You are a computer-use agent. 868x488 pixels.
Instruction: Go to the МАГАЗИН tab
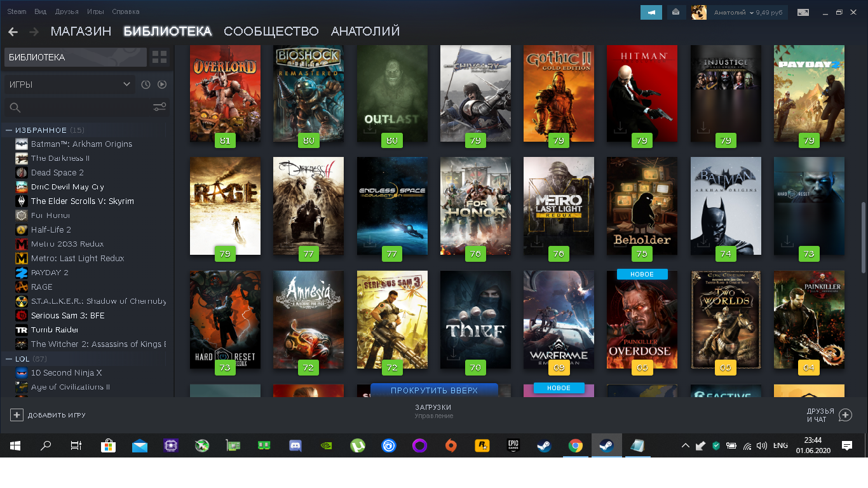coord(81,31)
